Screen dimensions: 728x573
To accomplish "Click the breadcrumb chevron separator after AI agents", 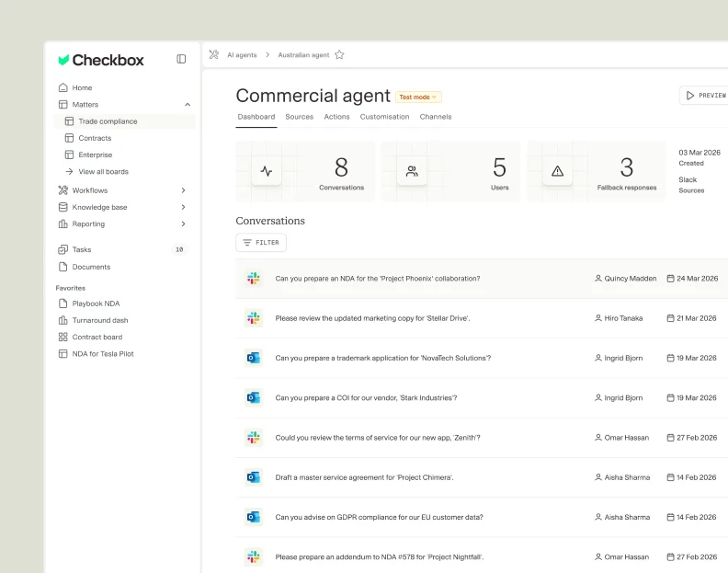I will point(267,55).
